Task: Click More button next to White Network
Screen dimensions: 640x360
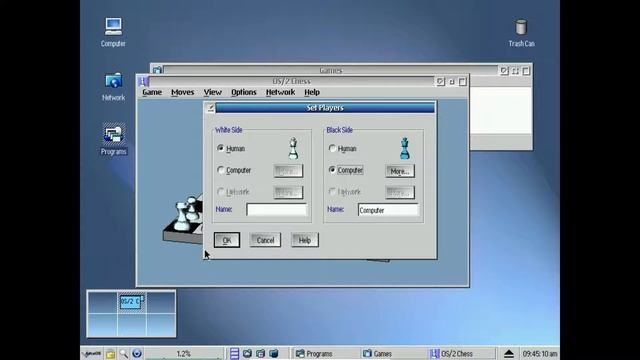Action: pos(288,192)
